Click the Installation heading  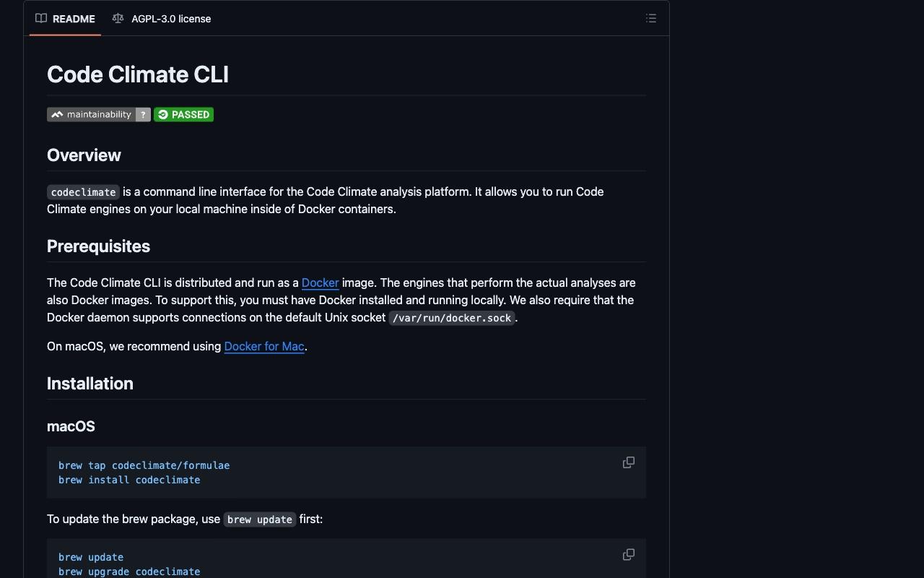tap(90, 384)
